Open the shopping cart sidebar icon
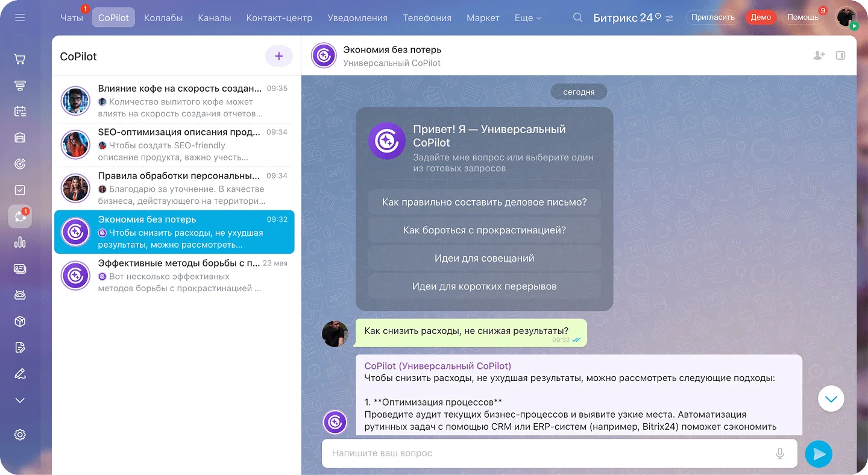The image size is (868, 475). (x=20, y=59)
